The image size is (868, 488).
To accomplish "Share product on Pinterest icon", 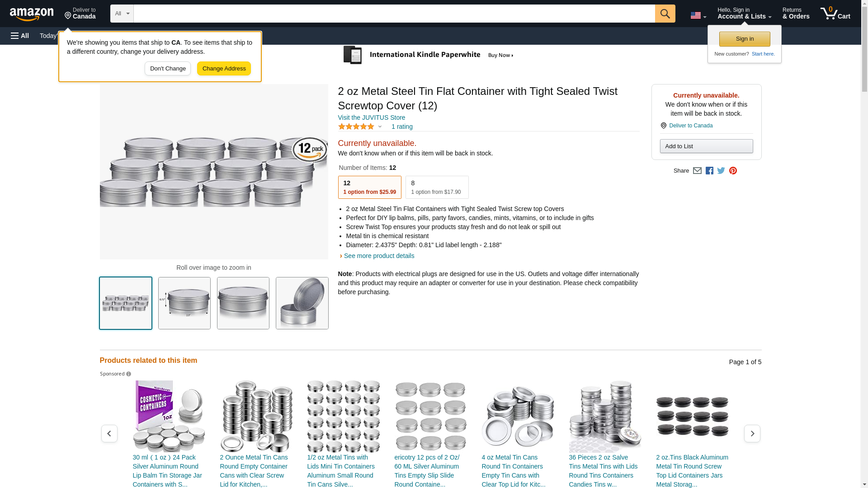I will (x=733, y=171).
